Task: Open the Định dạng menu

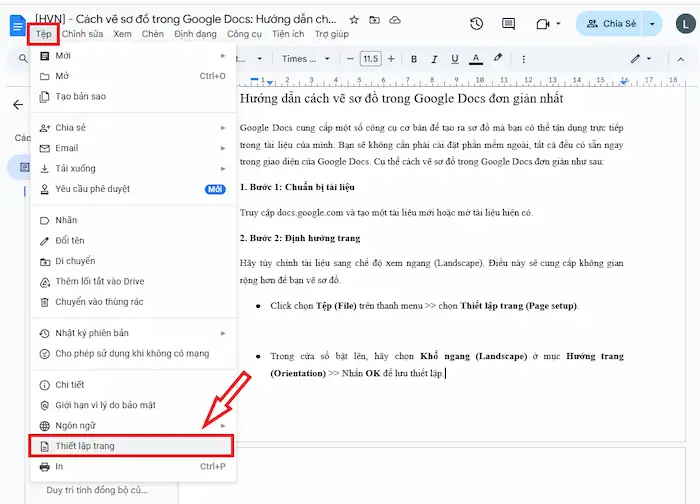Action: 195,34
